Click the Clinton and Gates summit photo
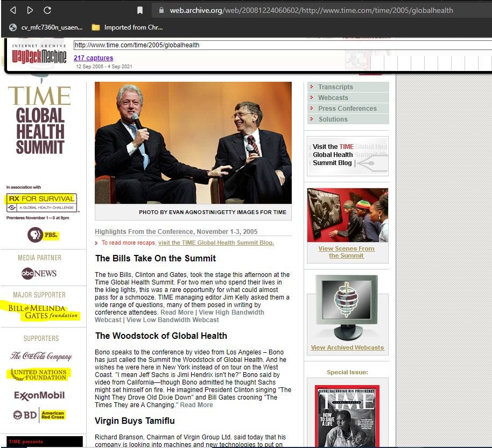492x448 pixels. [x=193, y=143]
